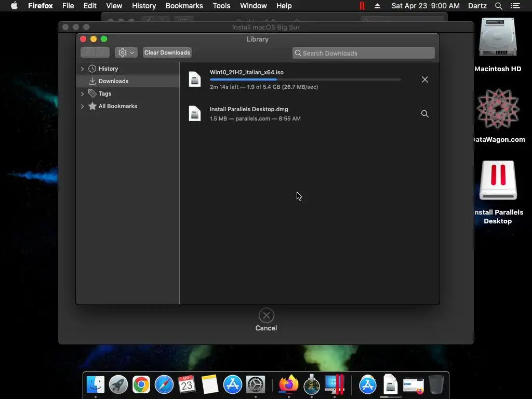Viewport: 532px width, 399px height.
Task: Open Google Chrome from the Dock
Action: [x=141, y=384]
